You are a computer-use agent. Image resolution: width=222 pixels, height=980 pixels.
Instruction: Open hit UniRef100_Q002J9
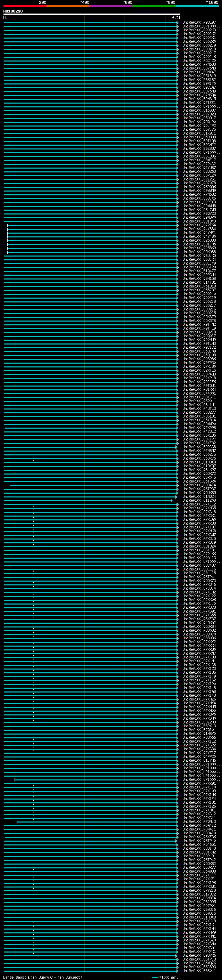[199, 45]
